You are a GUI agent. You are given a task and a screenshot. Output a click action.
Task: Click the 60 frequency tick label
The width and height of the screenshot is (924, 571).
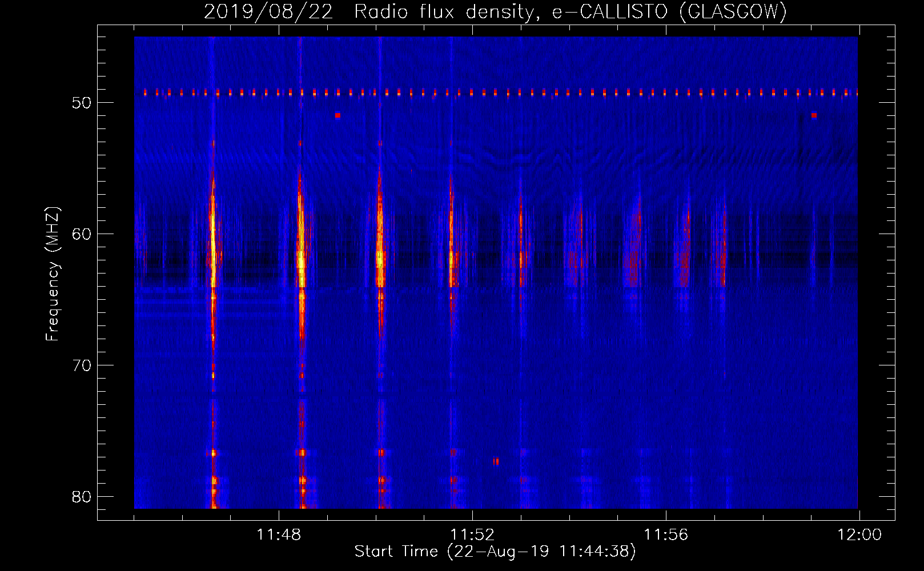point(82,234)
